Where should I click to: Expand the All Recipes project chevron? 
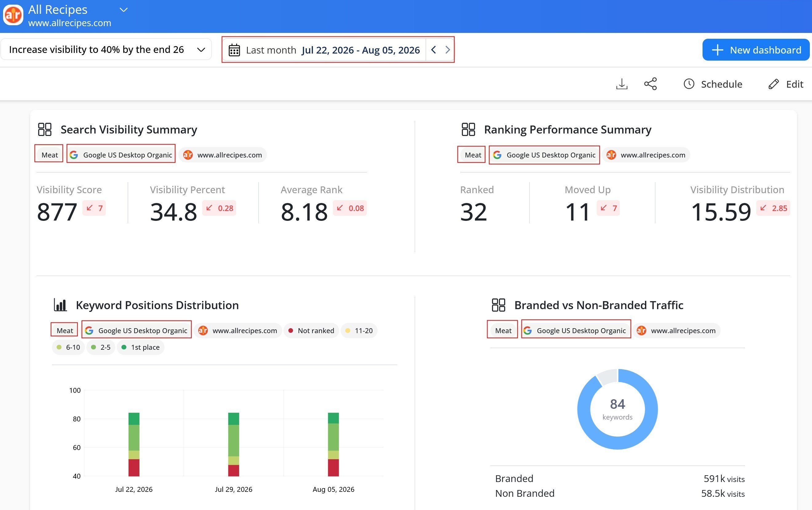point(124,10)
